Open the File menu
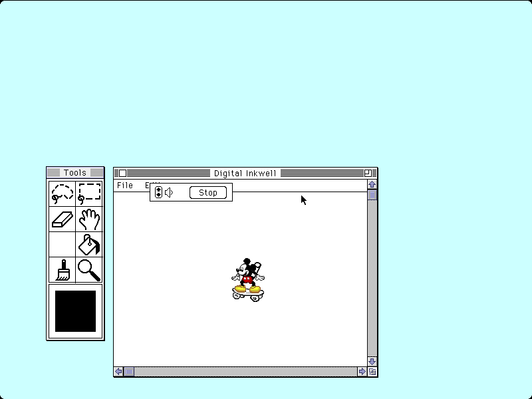This screenshot has height=399, width=532. 124,186
